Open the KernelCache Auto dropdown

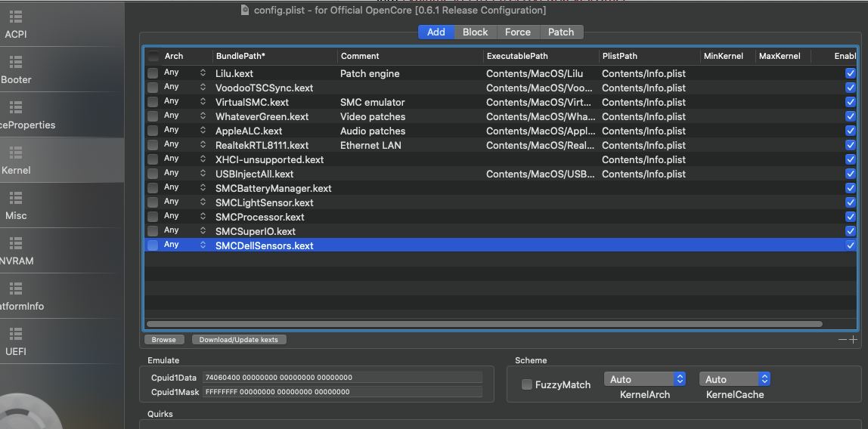(735, 379)
